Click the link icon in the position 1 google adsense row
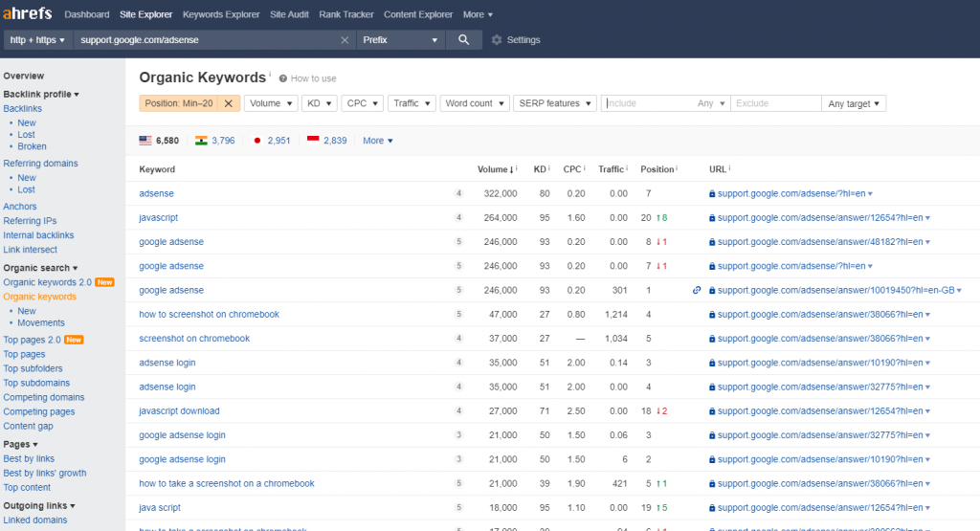The image size is (980, 531). (x=697, y=291)
